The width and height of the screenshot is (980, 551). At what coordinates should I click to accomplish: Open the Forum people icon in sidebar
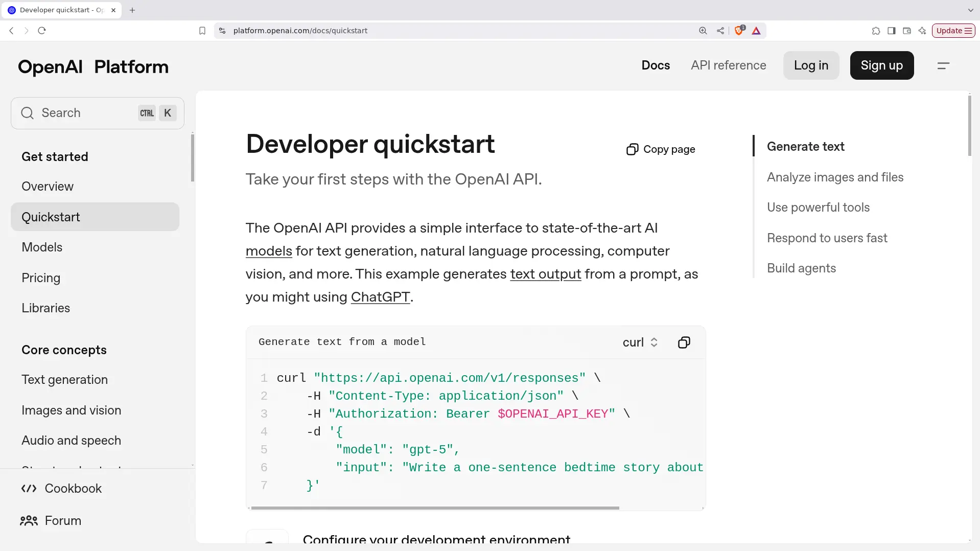[29, 520]
